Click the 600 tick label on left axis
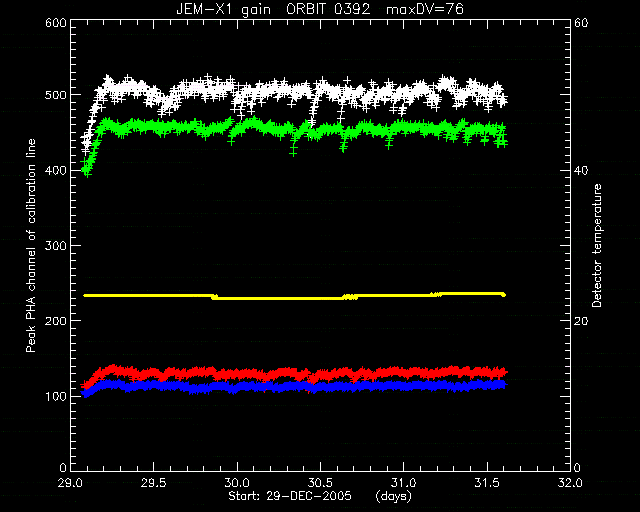This screenshot has height=512, width=640. coord(56,22)
